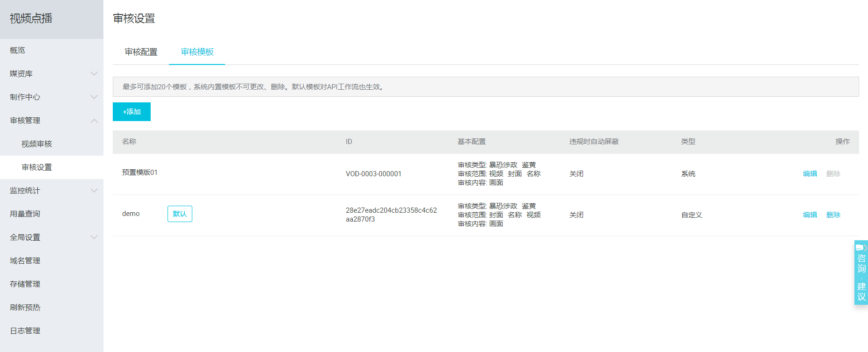Viewport: 868px width, 352px height.
Task: Click 监控统计 sidebar label
Action: (x=25, y=190)
